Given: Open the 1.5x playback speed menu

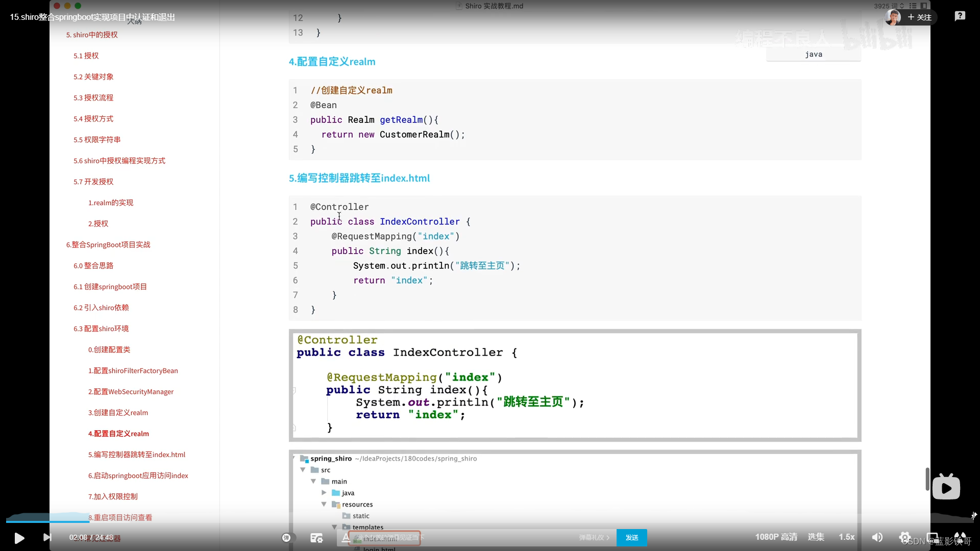Looking at the screenshot, I should 847,537.
